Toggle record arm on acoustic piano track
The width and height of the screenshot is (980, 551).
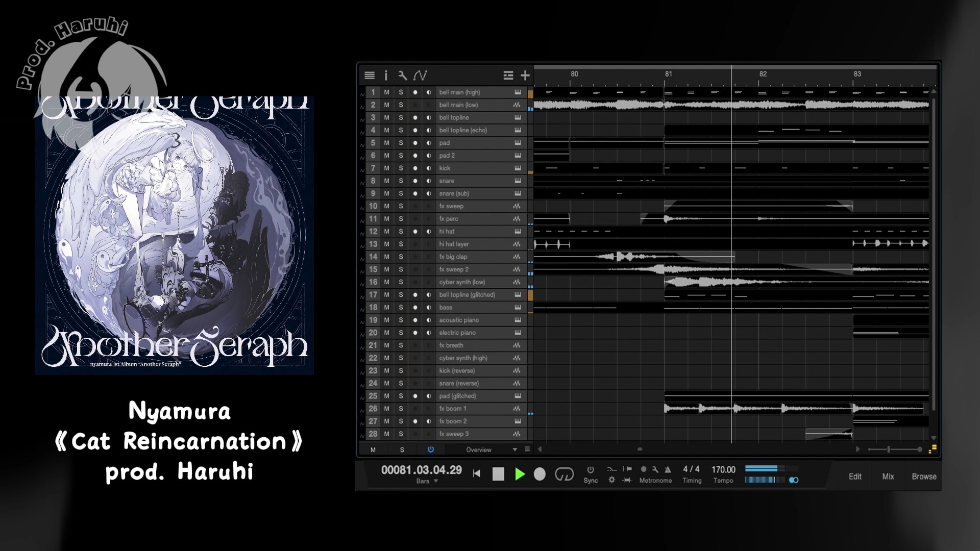415,320
